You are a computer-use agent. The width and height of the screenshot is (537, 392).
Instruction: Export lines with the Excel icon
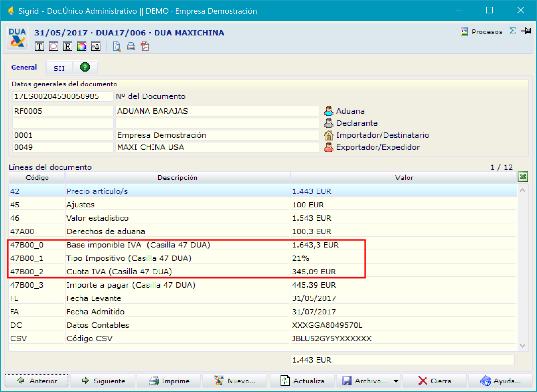point(523,177)
